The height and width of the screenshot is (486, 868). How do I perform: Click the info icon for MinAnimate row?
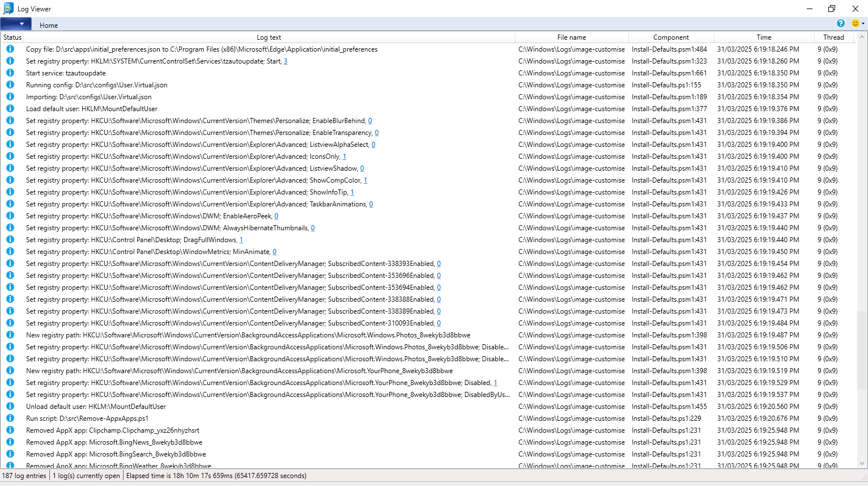pyautogui.click(x=10, y=252)
